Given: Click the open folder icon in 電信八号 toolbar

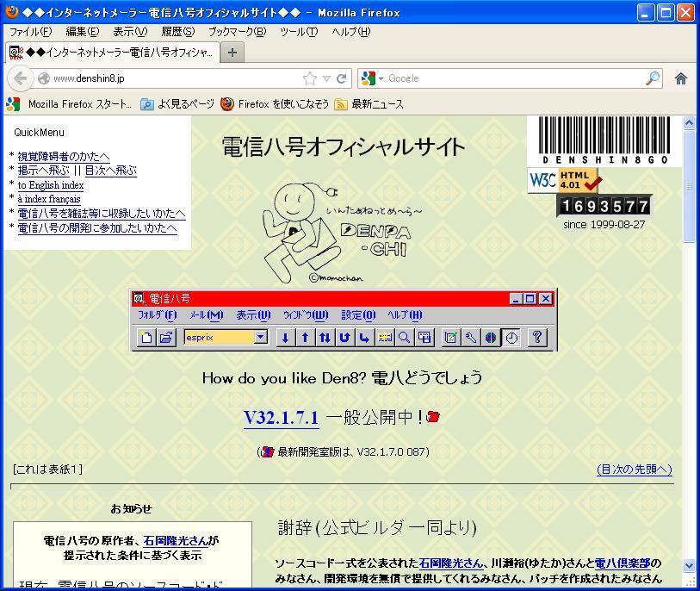Looking at the screenshot, I should [x=166, y=337].
